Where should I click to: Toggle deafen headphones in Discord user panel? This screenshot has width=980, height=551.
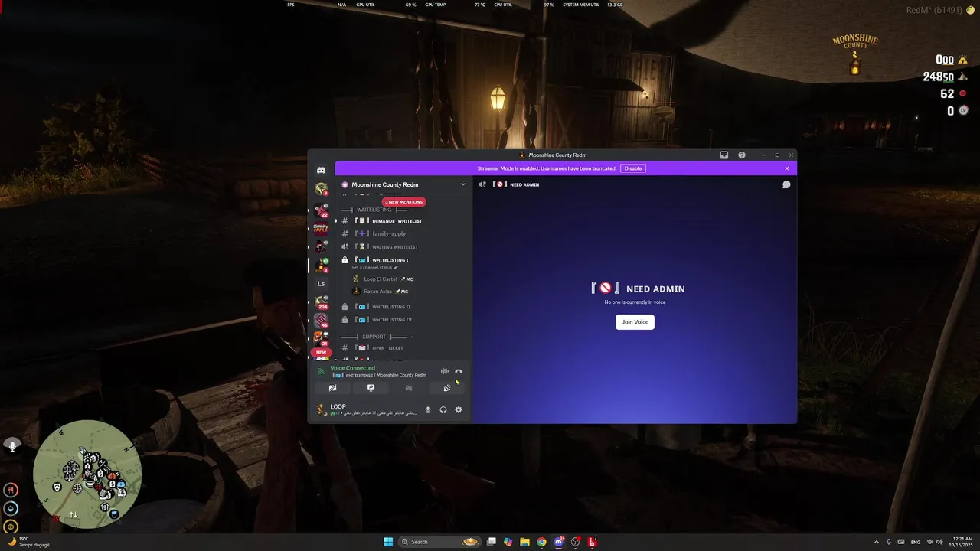pyautogui.click(x=443, y=410)
